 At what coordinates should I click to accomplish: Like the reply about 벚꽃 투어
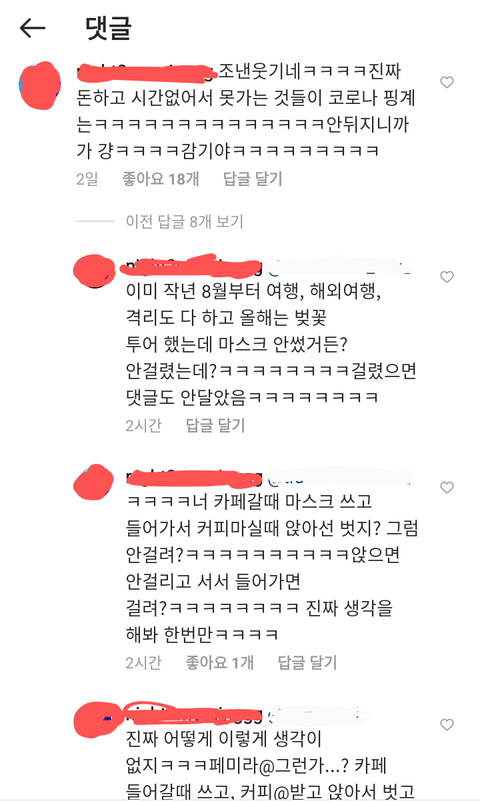click(447, 277)
